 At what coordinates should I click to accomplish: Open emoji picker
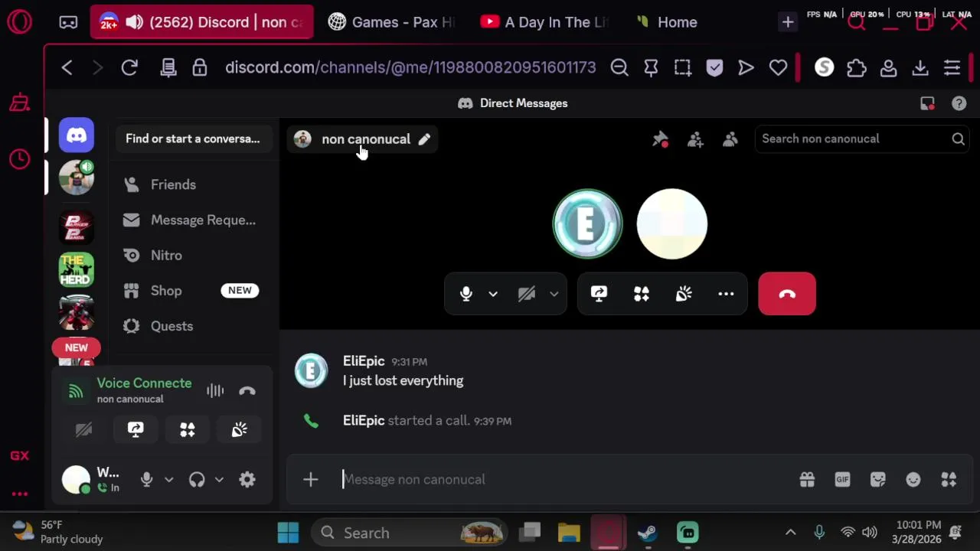913,480
